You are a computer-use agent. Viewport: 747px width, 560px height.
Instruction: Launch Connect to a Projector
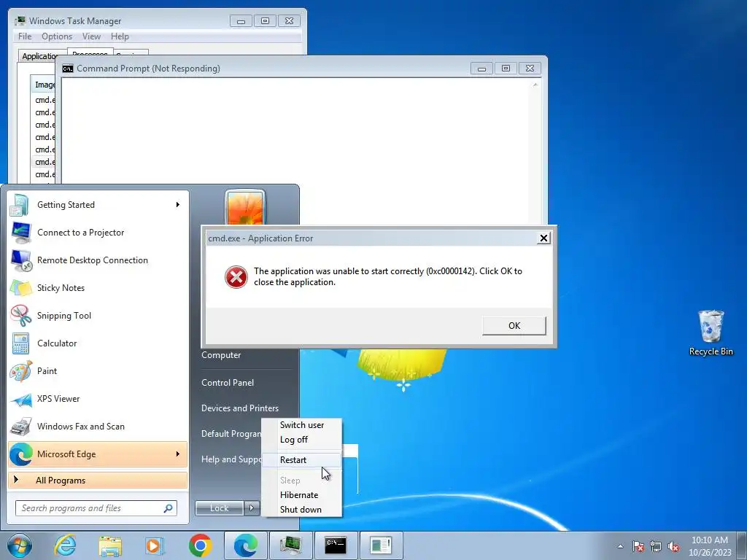tap(98, 233)
